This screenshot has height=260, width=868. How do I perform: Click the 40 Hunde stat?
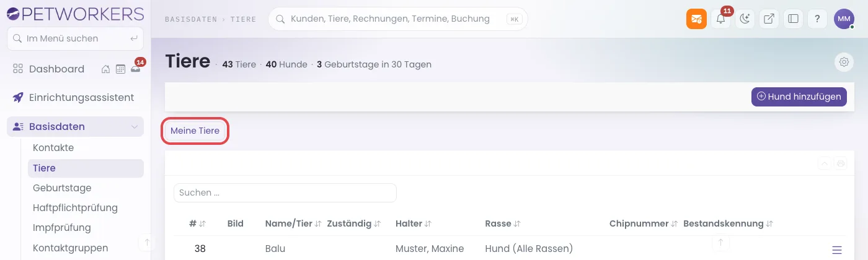tap(286, 64)
